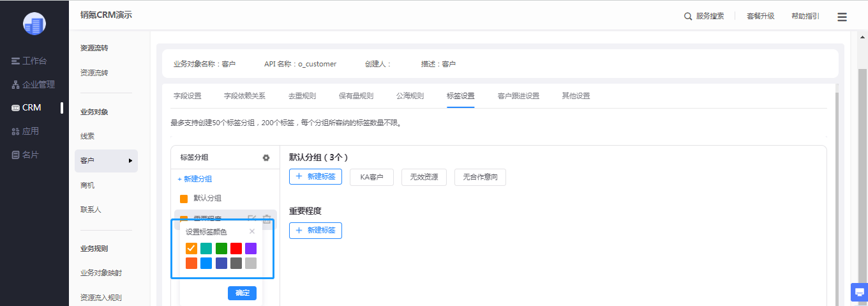Click the 业务规则 section header
This screenshot has height=306, width=868.
94,249
